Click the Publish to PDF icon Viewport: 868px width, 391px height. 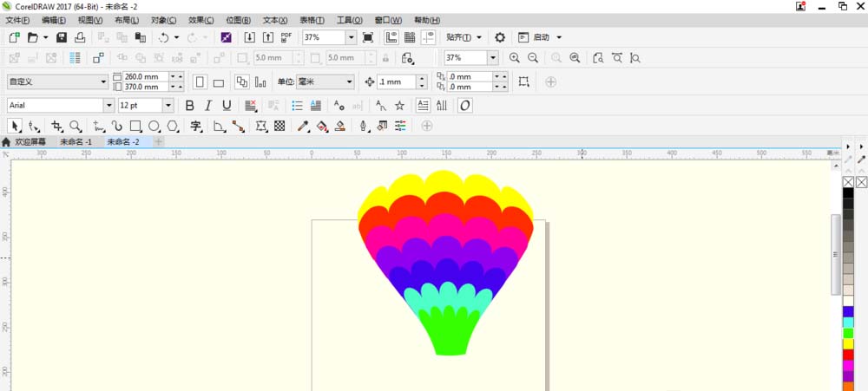[286, 37]
